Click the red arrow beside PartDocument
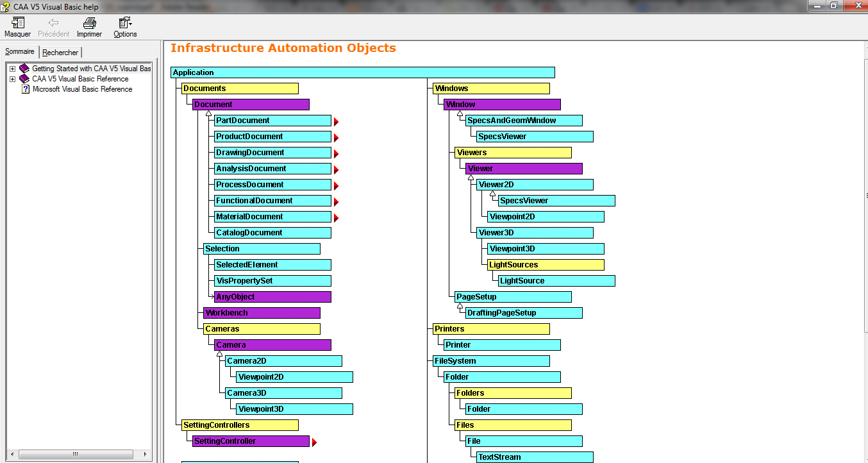Screen dimensions: 868x463 coord(336,120)
